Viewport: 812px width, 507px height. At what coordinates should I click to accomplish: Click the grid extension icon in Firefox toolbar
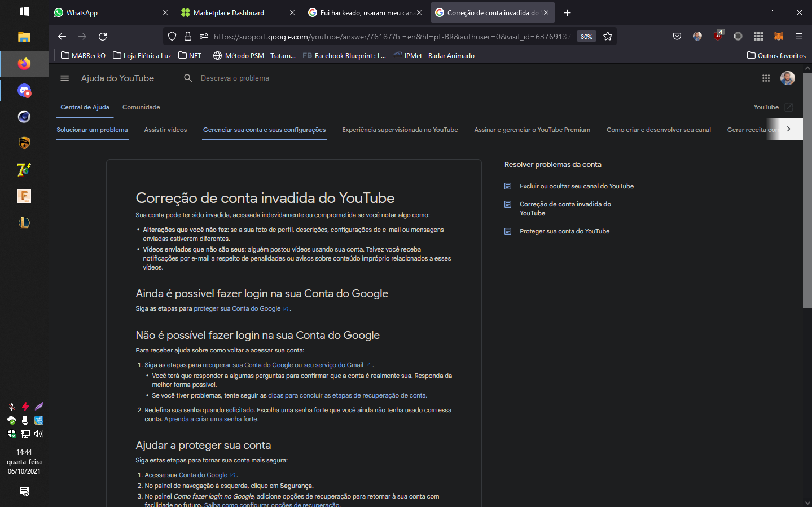[x=758, y=37]
